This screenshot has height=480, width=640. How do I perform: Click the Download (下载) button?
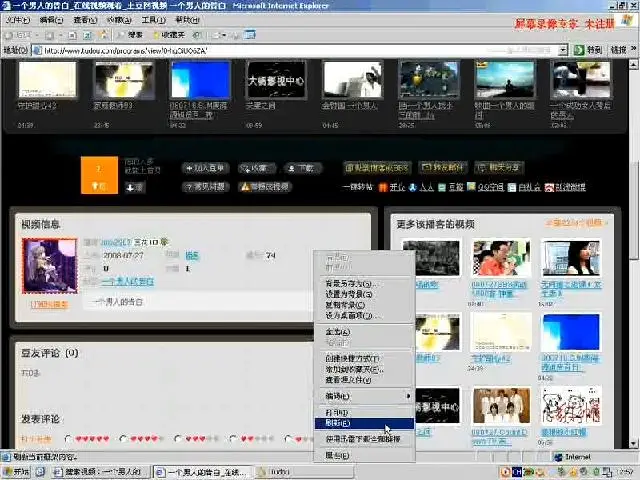coord(302,168)
